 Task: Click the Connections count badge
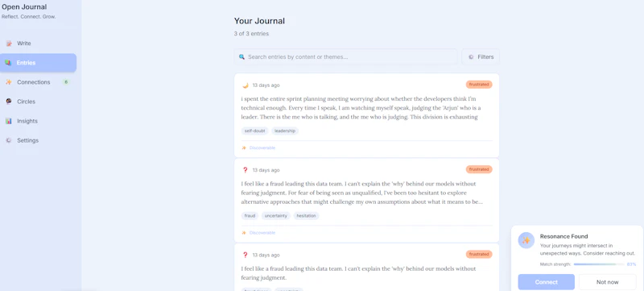pos(66,82)
